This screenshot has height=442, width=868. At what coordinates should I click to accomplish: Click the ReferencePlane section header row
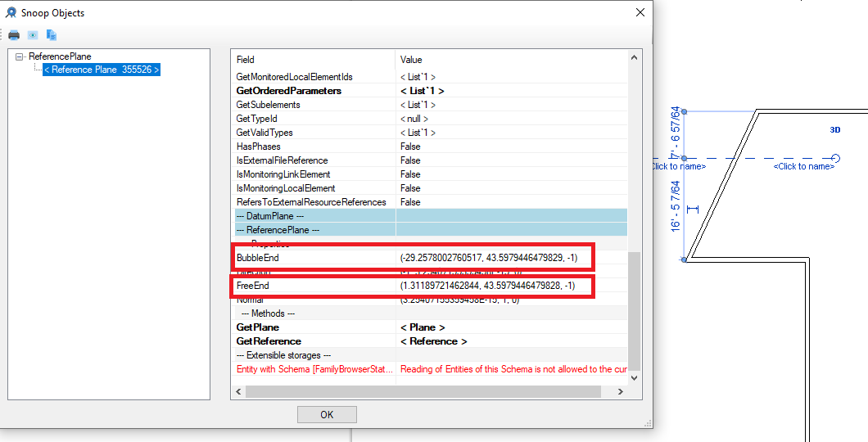430,229
